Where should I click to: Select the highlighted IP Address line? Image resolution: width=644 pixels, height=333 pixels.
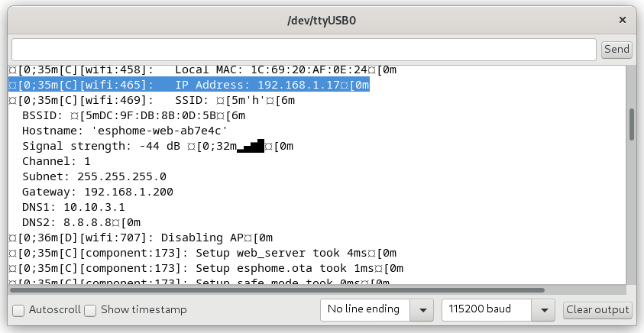189,85
